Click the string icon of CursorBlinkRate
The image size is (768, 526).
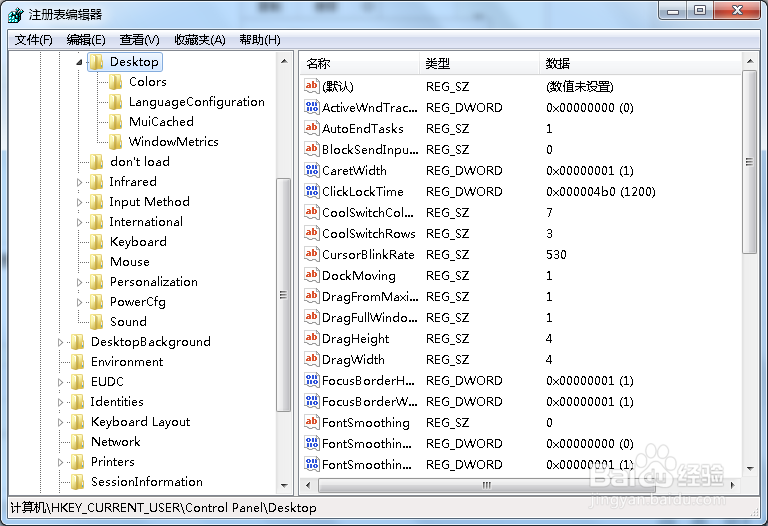coord(312,255)
